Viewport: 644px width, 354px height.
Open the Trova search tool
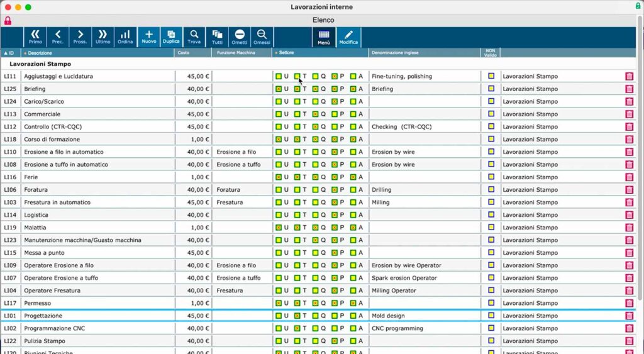click(x=194, y=37)
